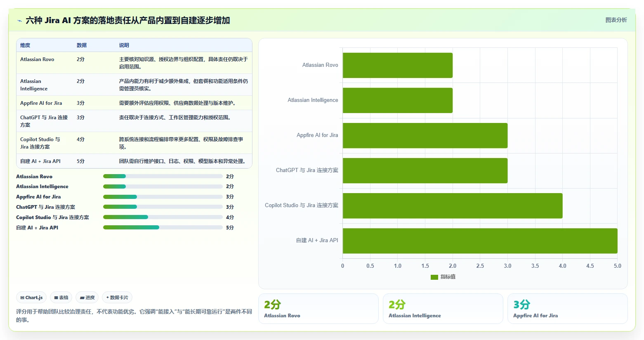Click the ChatGPT 与 Jira 连接方案 y-axis label

tap(307, 170)
